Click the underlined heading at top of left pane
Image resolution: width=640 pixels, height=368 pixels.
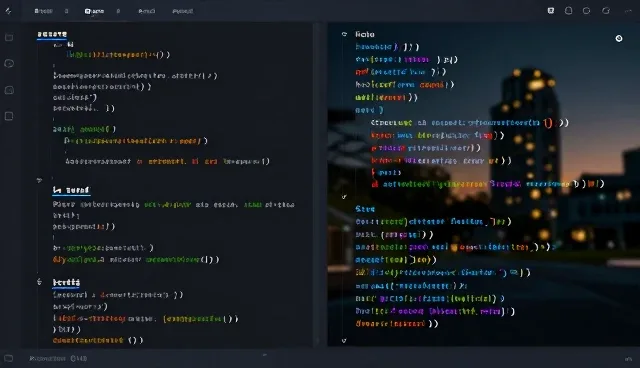point(52,34)
